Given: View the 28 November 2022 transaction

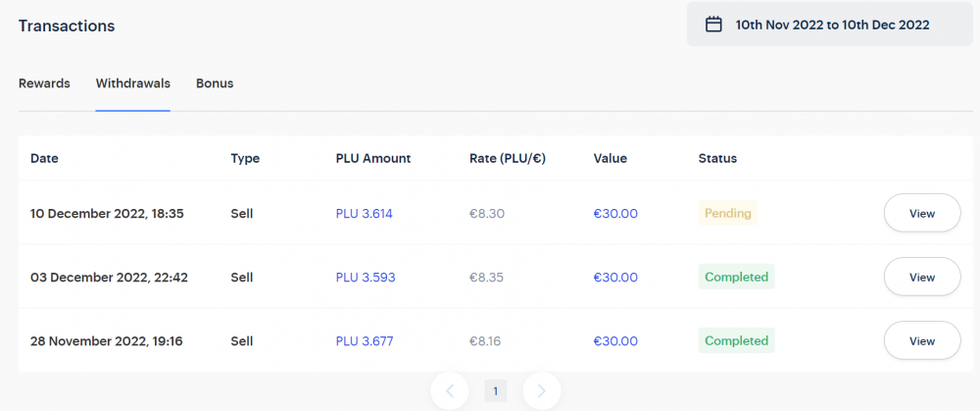Looking at the screenshot, I should point(921,340).
